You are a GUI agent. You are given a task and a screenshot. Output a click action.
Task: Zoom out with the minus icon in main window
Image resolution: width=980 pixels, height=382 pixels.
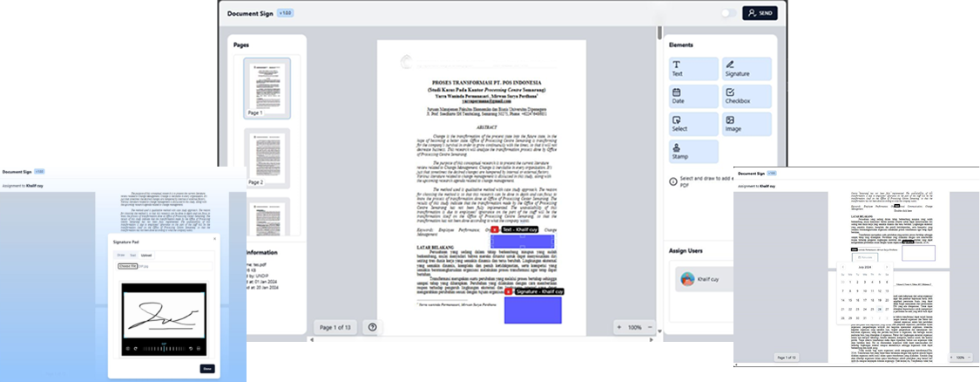(x=650, y=328)
